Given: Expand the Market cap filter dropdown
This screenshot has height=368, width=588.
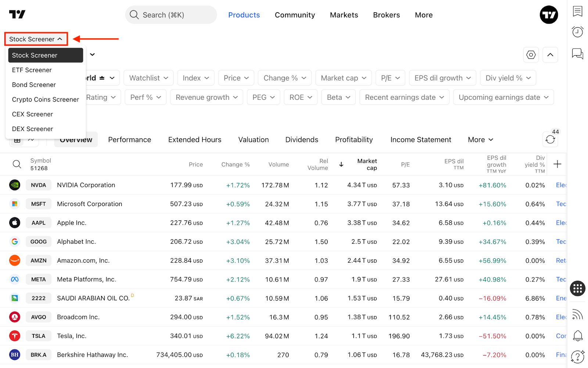Looking at the screenshot, I should click(344, 78).
